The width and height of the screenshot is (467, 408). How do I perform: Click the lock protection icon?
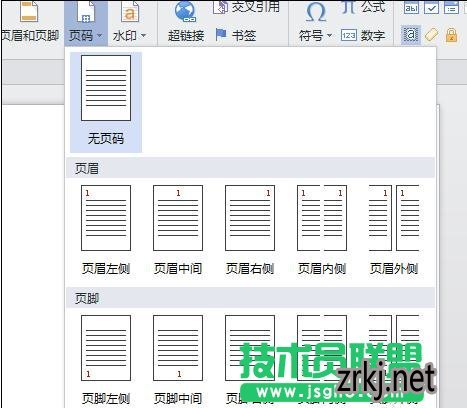(451, 35)
